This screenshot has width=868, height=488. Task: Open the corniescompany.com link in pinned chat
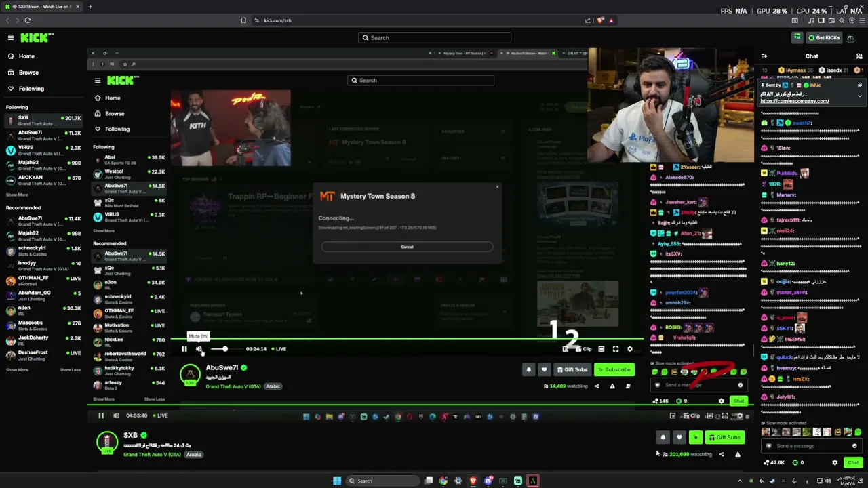pos(795,101)
